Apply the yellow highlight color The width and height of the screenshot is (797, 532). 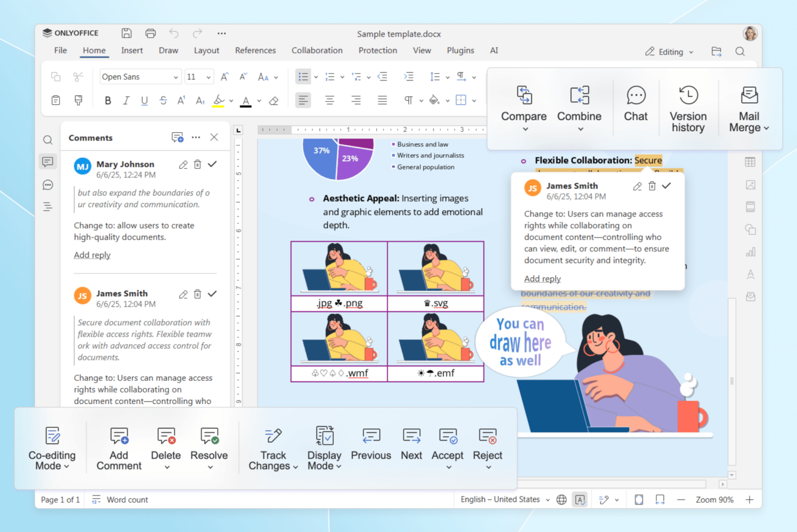[x=218, y=101]
